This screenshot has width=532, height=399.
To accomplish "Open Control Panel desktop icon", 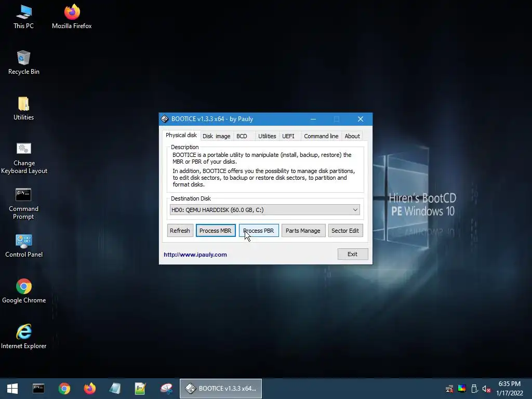I will 24,246.
